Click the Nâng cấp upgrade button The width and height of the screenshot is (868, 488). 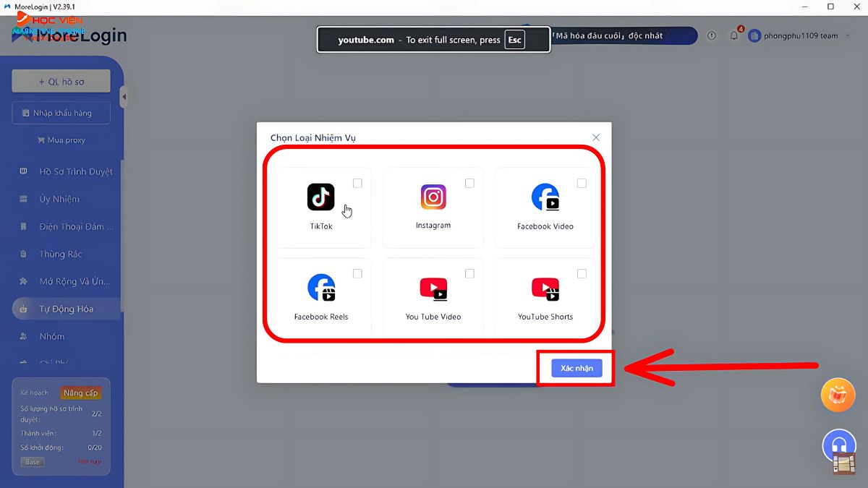[x=80, y=393]
